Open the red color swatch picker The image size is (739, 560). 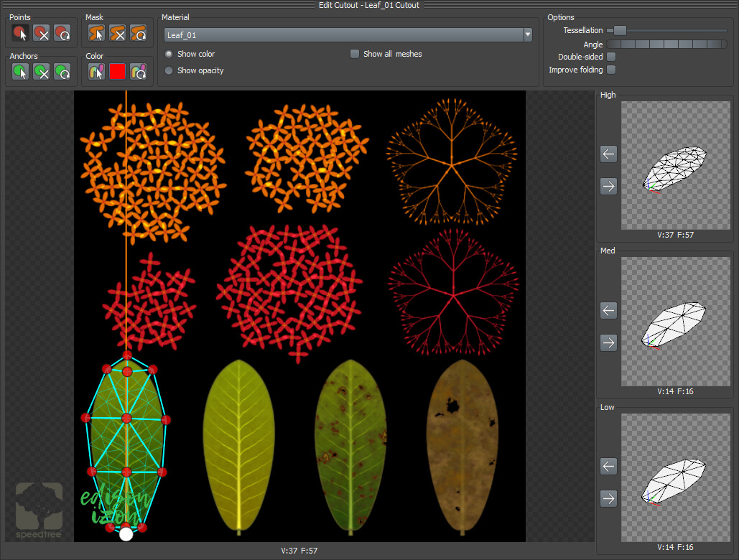(x=117, y=71)
